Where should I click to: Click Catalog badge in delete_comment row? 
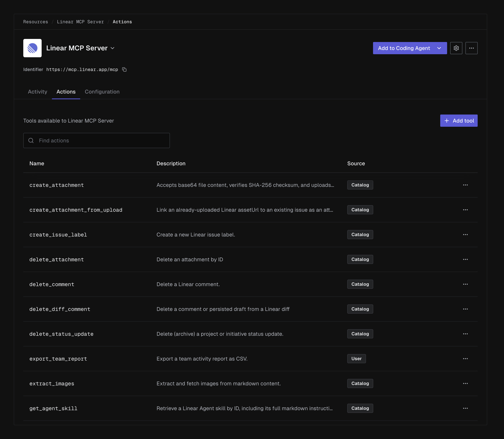coord(360,284)
